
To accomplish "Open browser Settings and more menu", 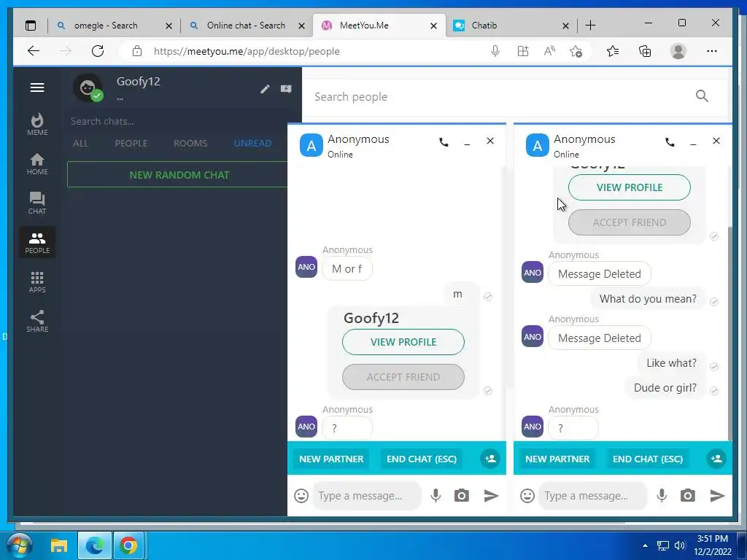I will (x=712, y=51).
